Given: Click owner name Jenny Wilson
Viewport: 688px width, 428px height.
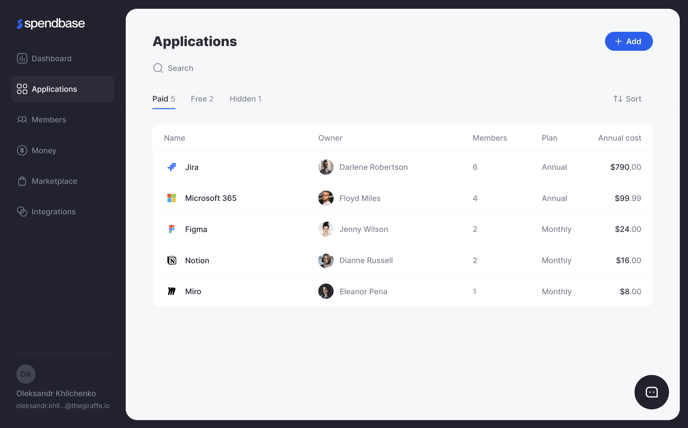Looking at the screenshot, I should point(364,229).
